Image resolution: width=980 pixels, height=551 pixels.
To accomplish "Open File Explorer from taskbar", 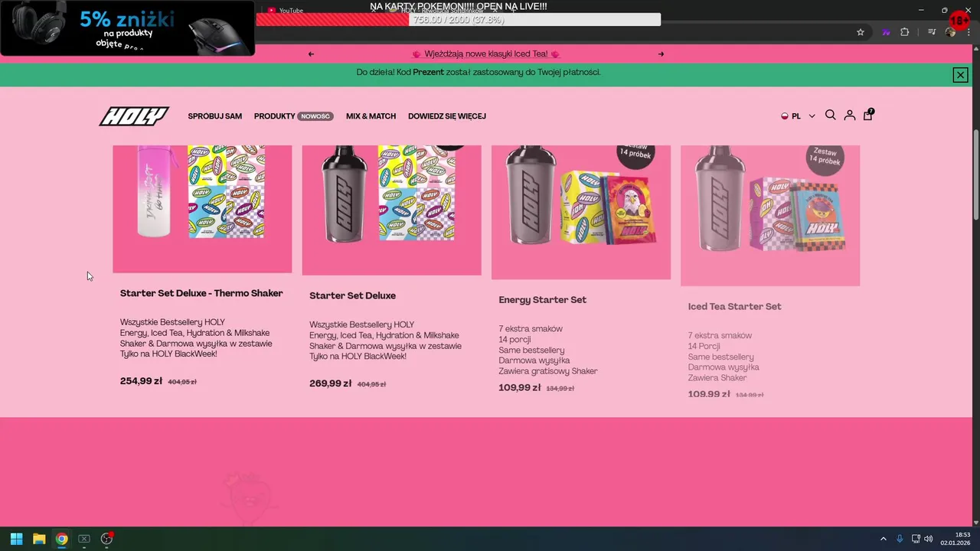I will click(39, 539).
